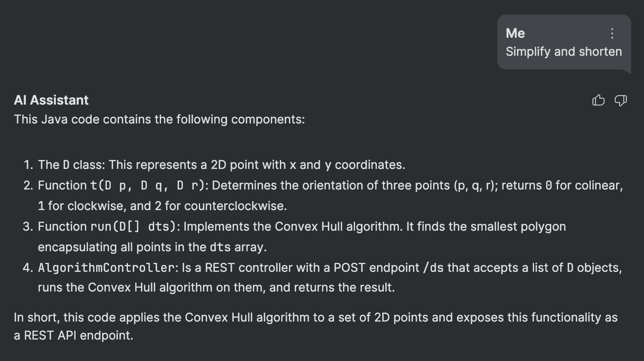Open the three-dot menu on Me message
The image size is (644, 361).
[x=612, y=33]
